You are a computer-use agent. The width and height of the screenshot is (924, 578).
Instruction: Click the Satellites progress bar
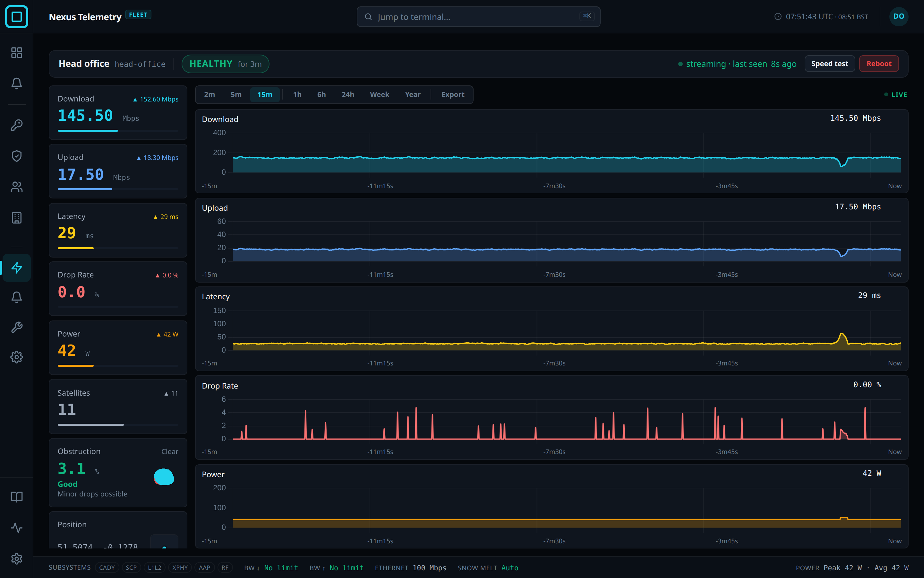(118, 425)
